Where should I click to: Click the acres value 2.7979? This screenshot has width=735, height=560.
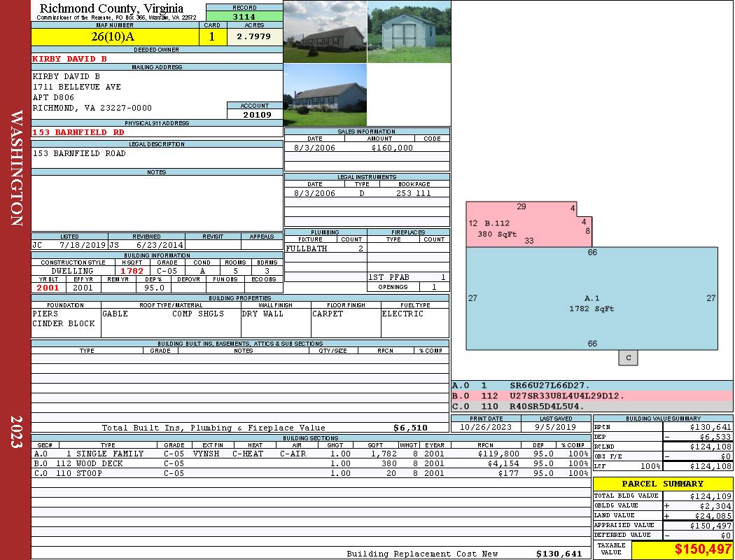tap(253, 36)
